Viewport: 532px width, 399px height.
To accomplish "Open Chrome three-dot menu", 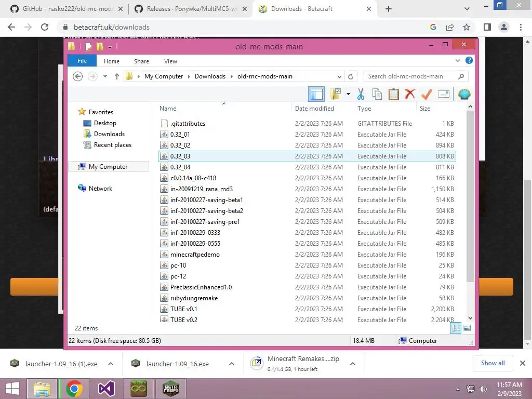I will click(521, 27).
